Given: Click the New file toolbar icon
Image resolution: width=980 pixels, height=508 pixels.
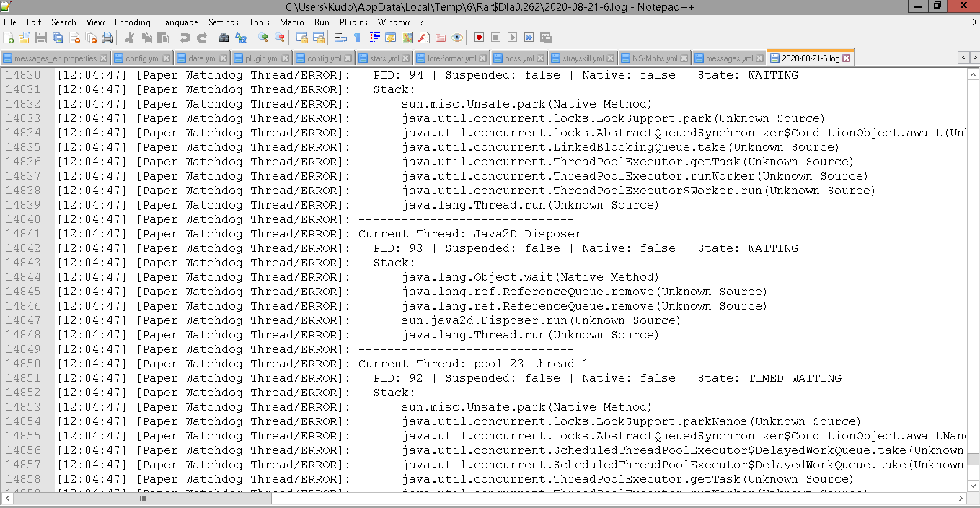Looking at the screenshot, I should [x=9, y=38].
